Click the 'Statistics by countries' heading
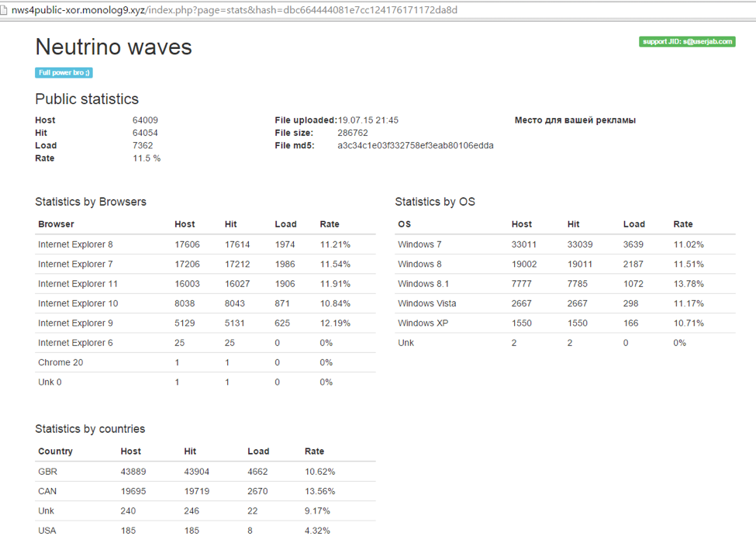Image resolution: width=756 pixels, height=540 pixels. pyautogui.click(x=90, y=429)
